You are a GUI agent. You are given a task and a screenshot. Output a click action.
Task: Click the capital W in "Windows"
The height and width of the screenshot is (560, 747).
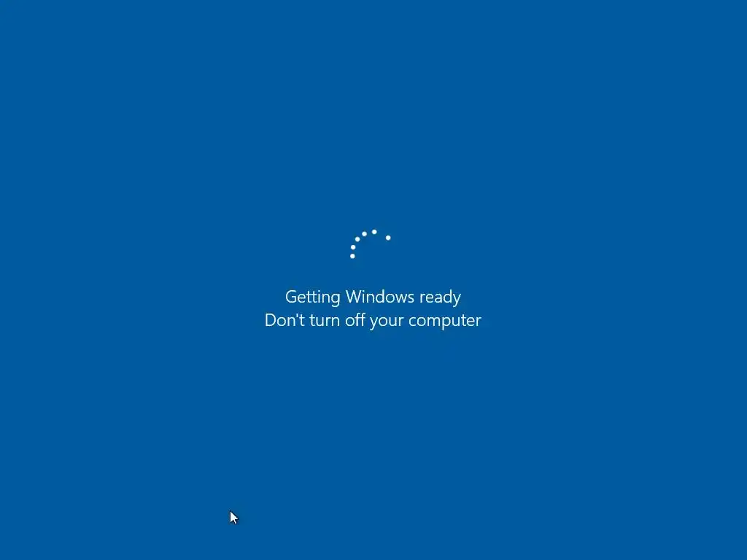(x=355, y=297)
